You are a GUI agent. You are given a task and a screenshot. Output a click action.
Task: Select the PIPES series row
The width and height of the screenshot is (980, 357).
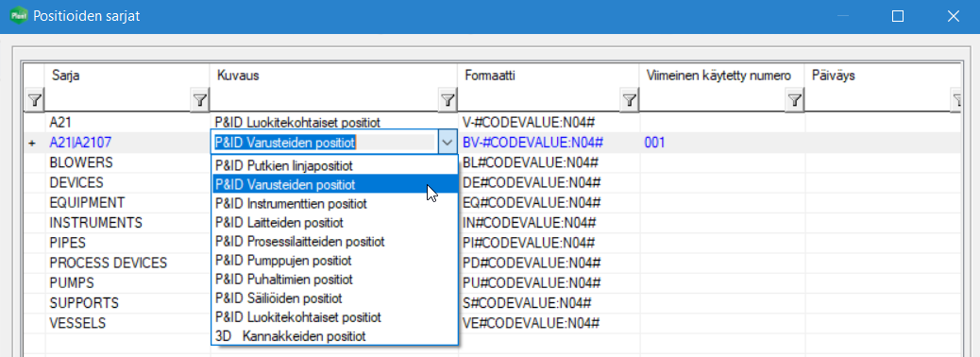[x=127, y=243]
